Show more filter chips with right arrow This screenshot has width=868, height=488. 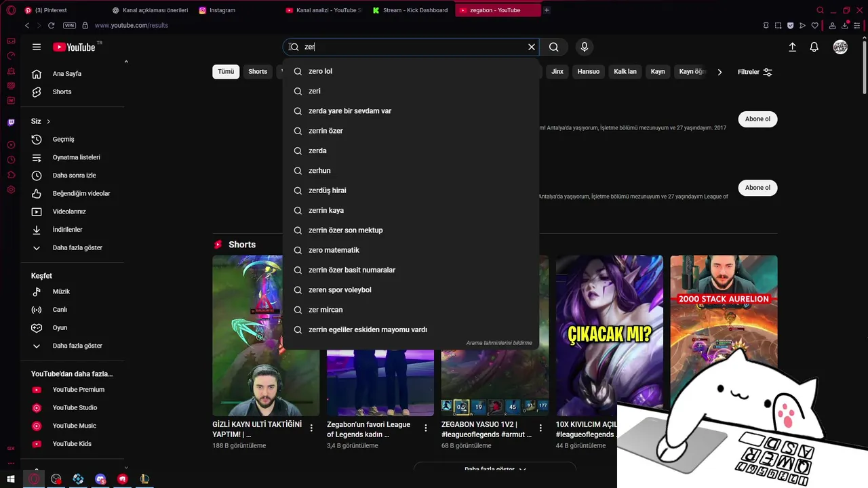click(719, 72)
